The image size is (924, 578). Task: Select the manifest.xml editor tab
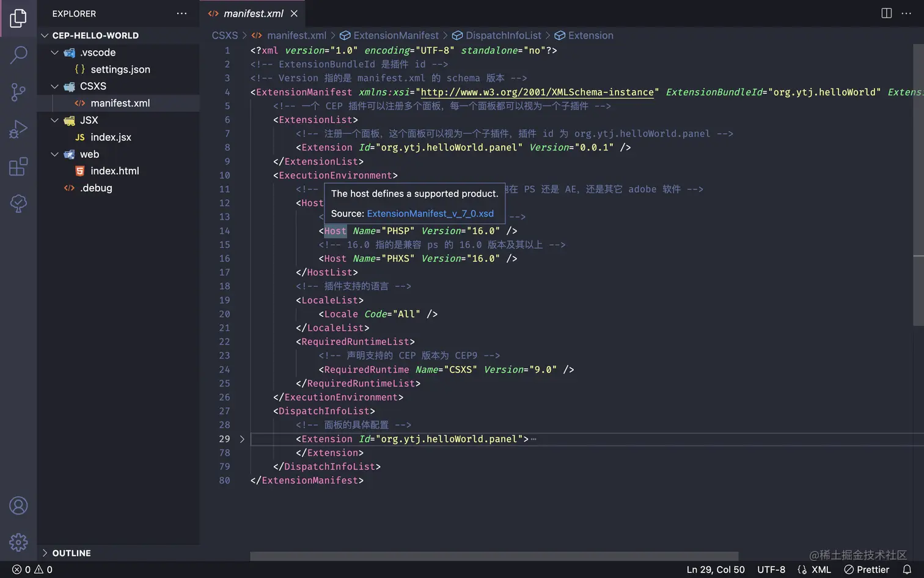point(253,13)
